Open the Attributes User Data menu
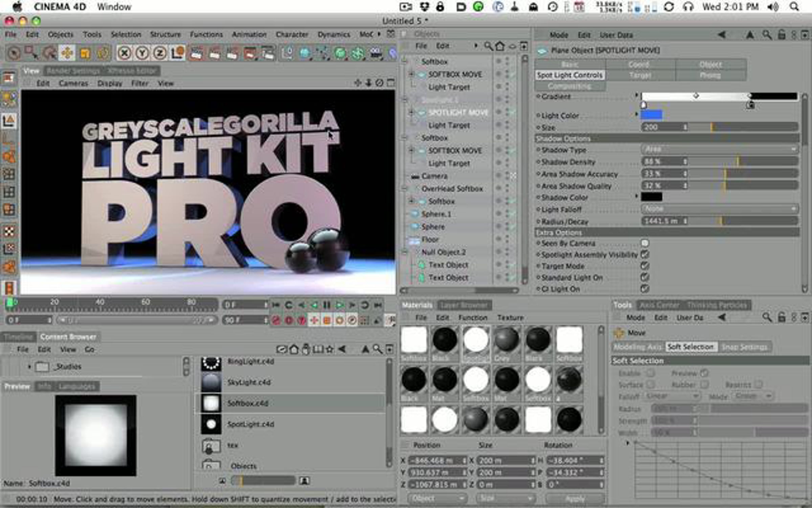The width and height of the screenshot is (812, 508). coord(616,35)
